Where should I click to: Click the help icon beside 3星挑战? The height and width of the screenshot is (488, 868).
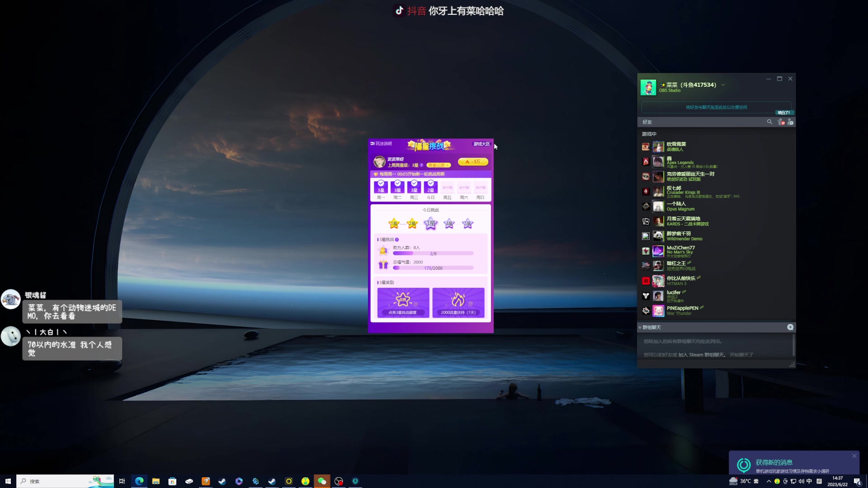pyautogui.click(x=397, y=239)
